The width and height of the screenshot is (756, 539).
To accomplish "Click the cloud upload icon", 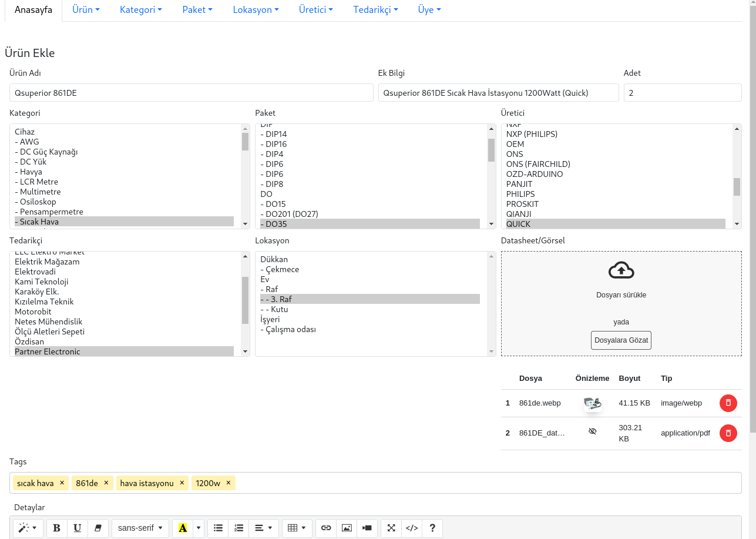I will [621, 270].
